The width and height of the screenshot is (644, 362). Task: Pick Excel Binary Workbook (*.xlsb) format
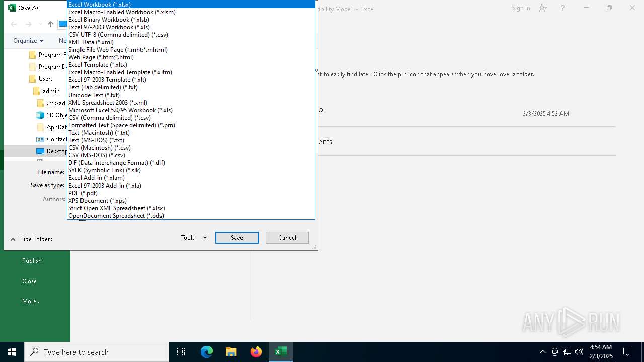(191, 20)
